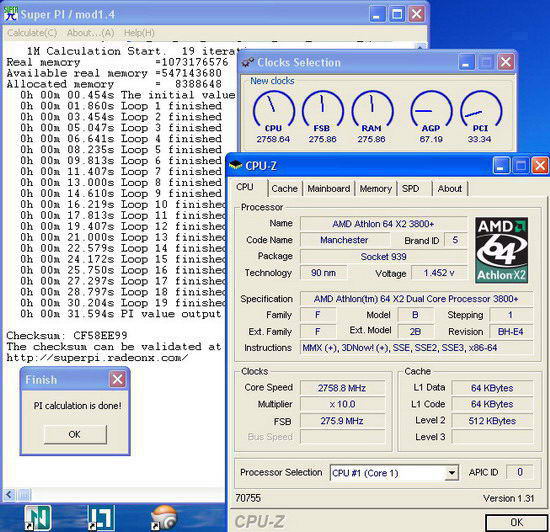Click the Code Name Manchester field

pyautogui.click(x=344, y=240)
